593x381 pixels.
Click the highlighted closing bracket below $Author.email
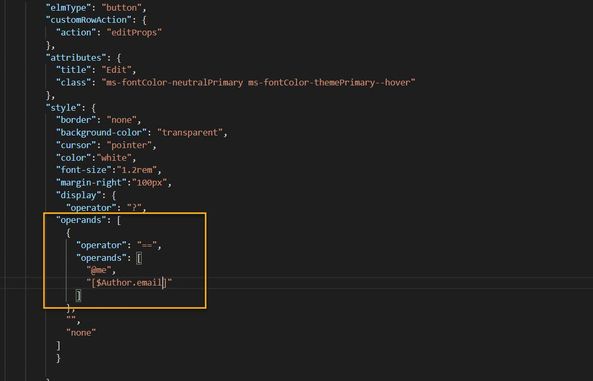78,295
